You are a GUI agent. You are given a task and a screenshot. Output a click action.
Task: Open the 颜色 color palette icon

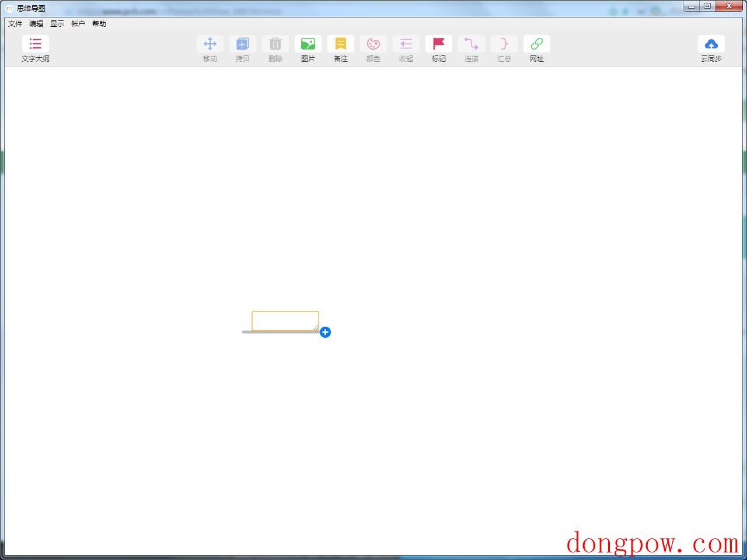pyautogui.click(x=373, y=44)
